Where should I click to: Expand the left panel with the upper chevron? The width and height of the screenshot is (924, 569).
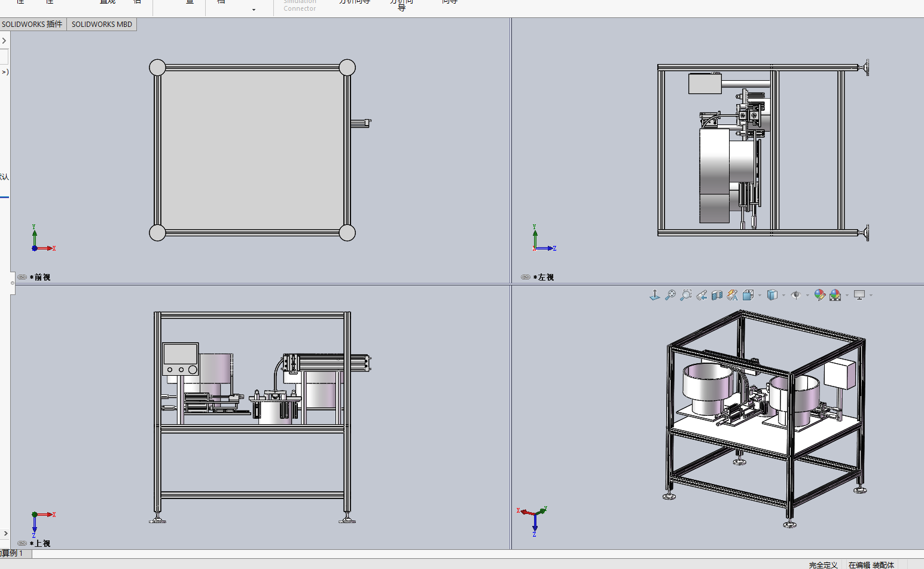coord(4,41)
